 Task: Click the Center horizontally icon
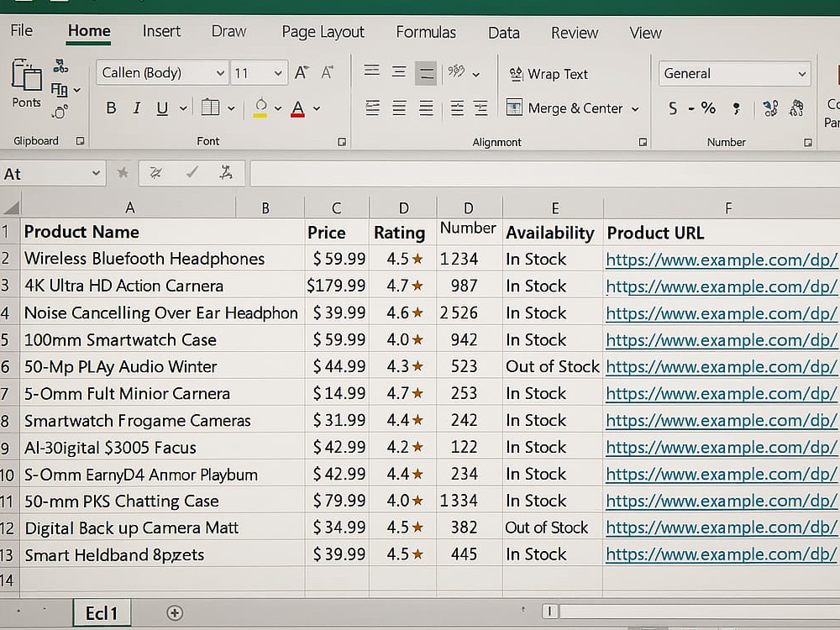point(399,108)
